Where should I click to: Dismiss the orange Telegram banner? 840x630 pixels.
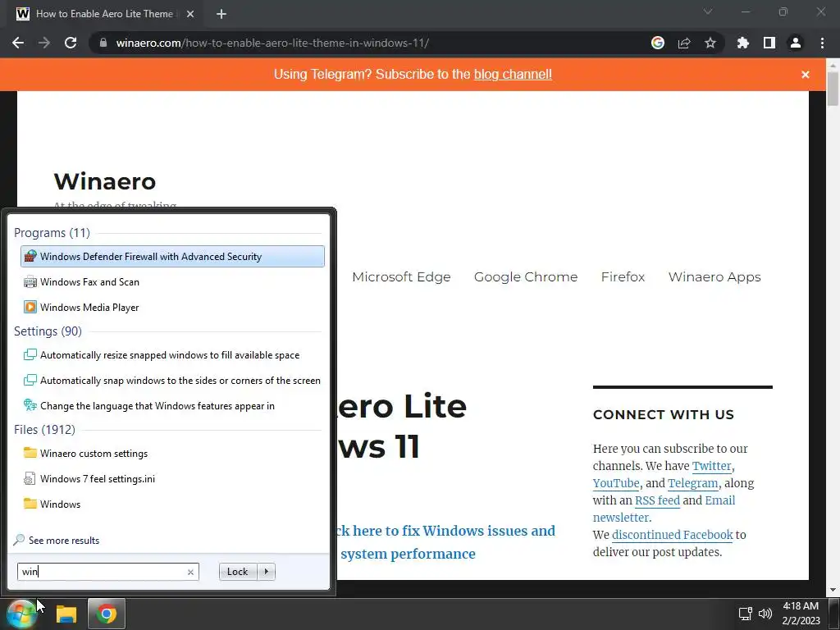pos(806,75)
